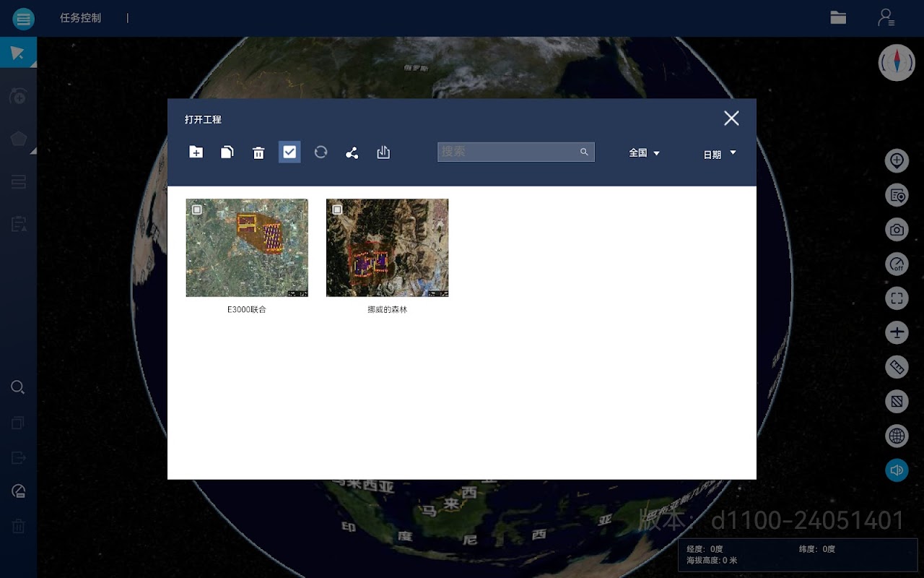This screenshot has height=578, width=924.
Task: Click the share icon in dialog toolbar
Action: [352, 152]
